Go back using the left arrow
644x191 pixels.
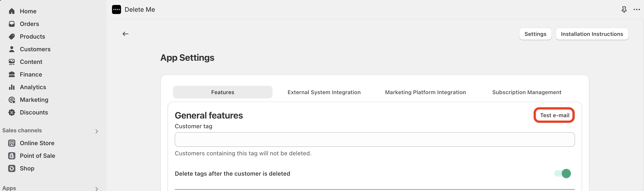[x=126, y=34]
